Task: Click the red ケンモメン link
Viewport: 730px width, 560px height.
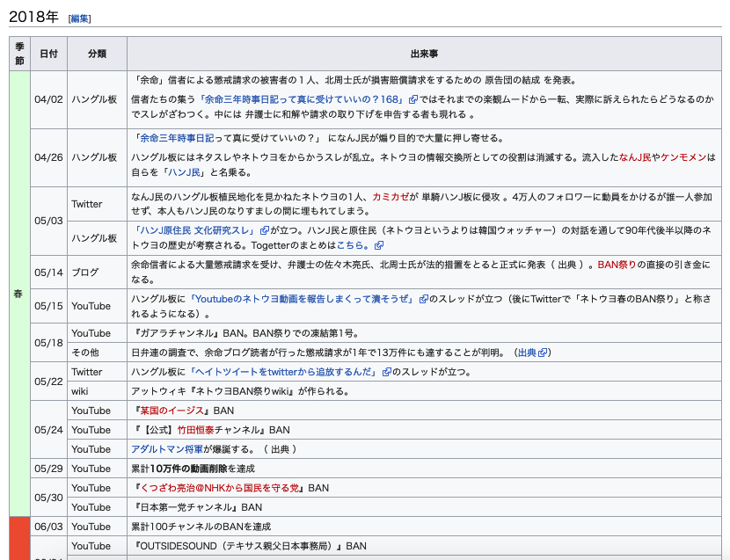Action: (683, 157)
